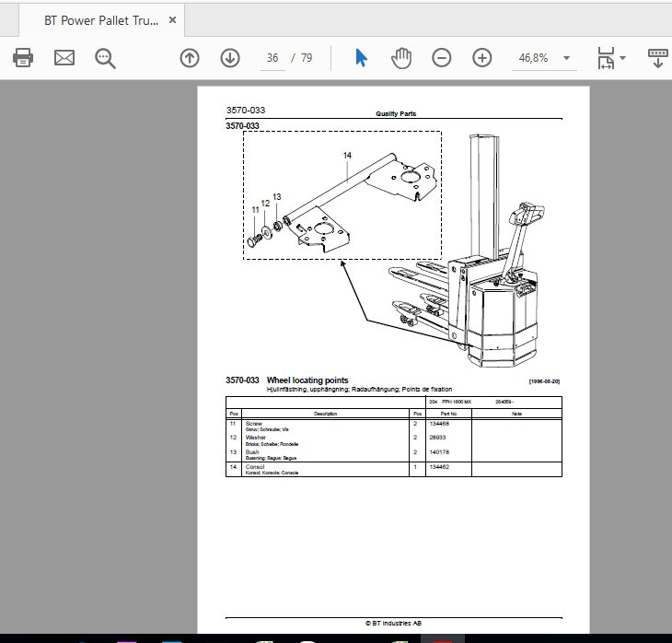This screenshot has height=643, width=672.
Task: Switch to the hand pan tool
Action: click(x=401, y=58)
